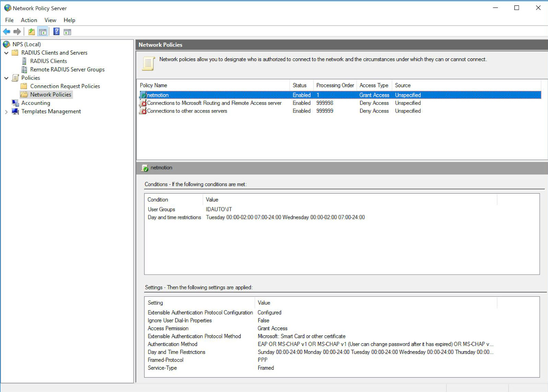Viewport: 548px width, 392px height.
Task: Select Connections to Microsoft Routing and Remote Access server
Action: pos(214,103)
